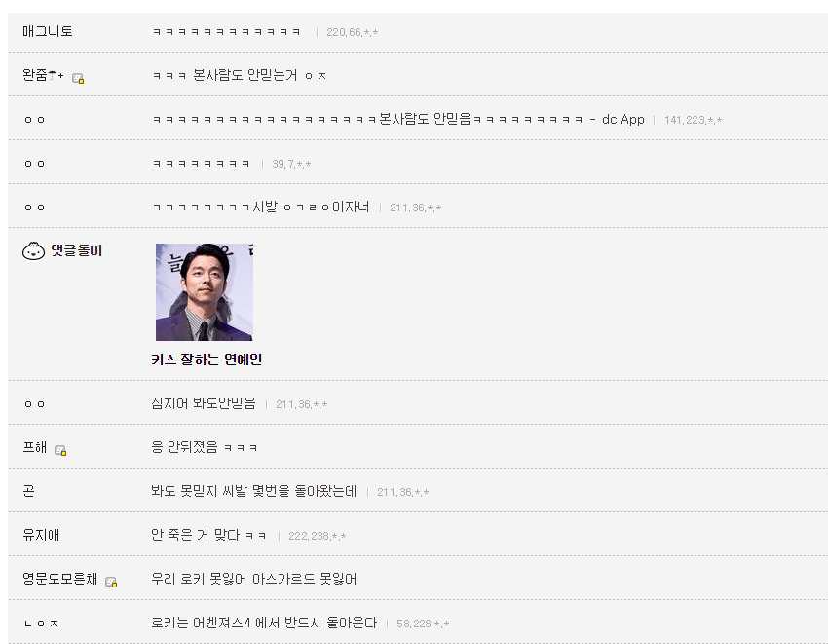The width and height of the screenshot is (828, 644).
Task: Click the nickname 매그니토
Action: pyautogui.click(x=48, y=32)
